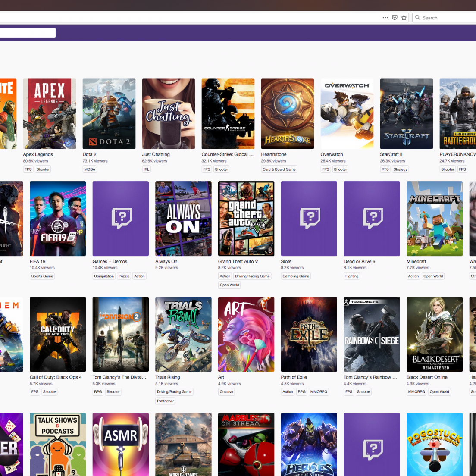Open the Apex Legends box art
This screenshot has height=476, width=476.
pyautogui.click(x=50, y=114)
